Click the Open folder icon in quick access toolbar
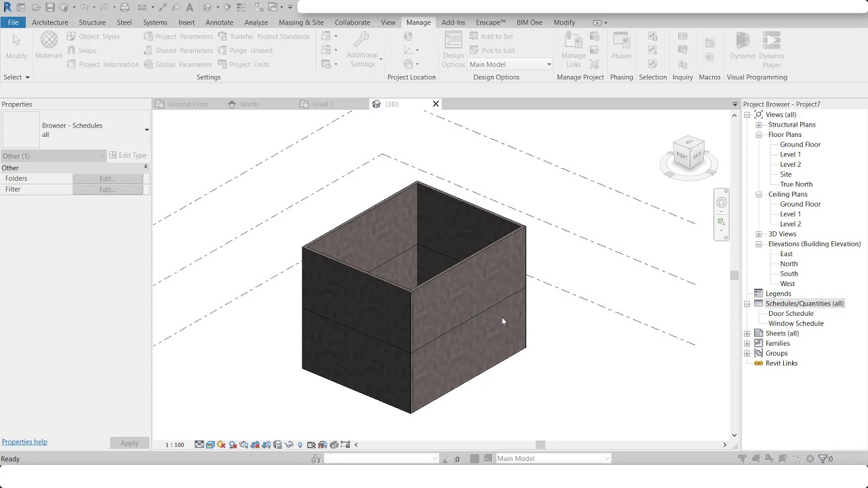Screen dimensions: 868x488 coord(36,7)
